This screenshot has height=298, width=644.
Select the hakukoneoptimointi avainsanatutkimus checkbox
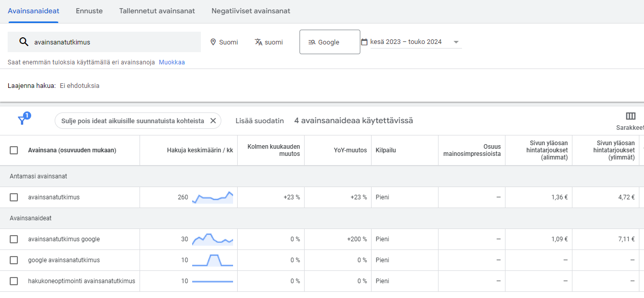14,281
